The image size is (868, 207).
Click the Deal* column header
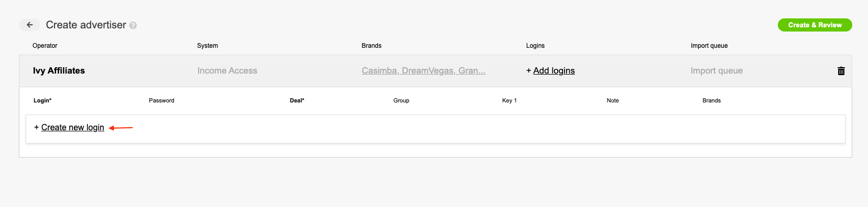point(297,100)
